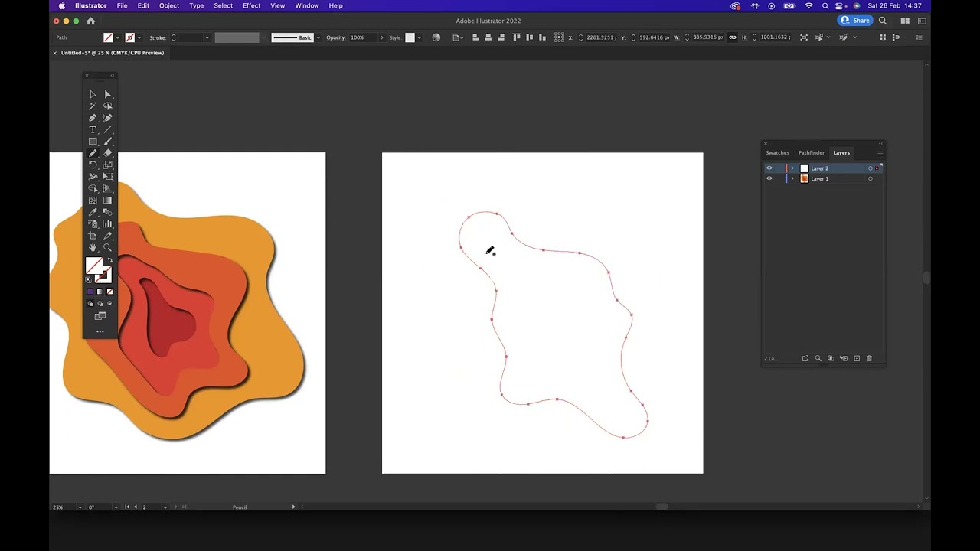Image resolution: width=980 pixels, height=551 pixels.
Task: Select the Eyedropper tool
Action: point(93,212)
